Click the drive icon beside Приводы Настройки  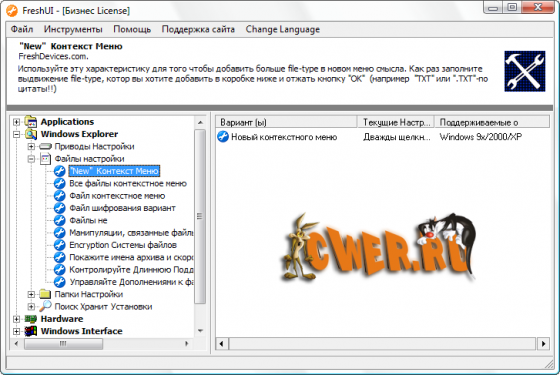(x=45, y=146)
